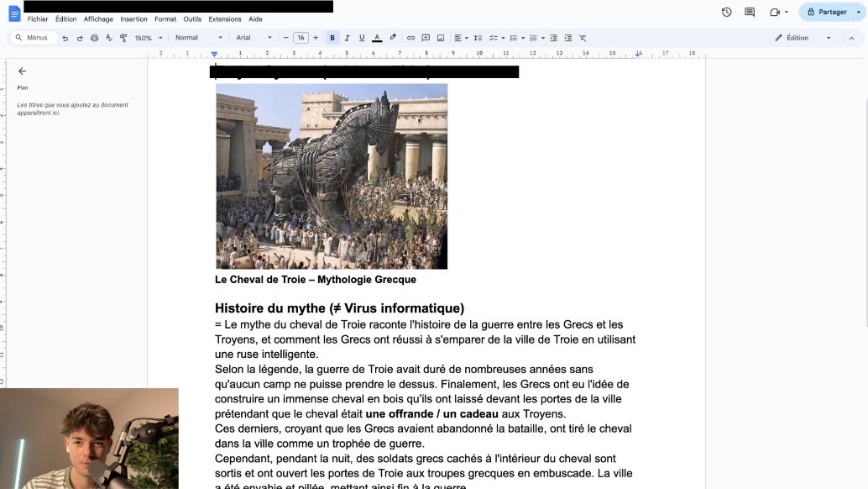Viewport: 868px width, 489px height.
Task: Click the heading 'Histoire du mythe'
Action: pos(270,308)
